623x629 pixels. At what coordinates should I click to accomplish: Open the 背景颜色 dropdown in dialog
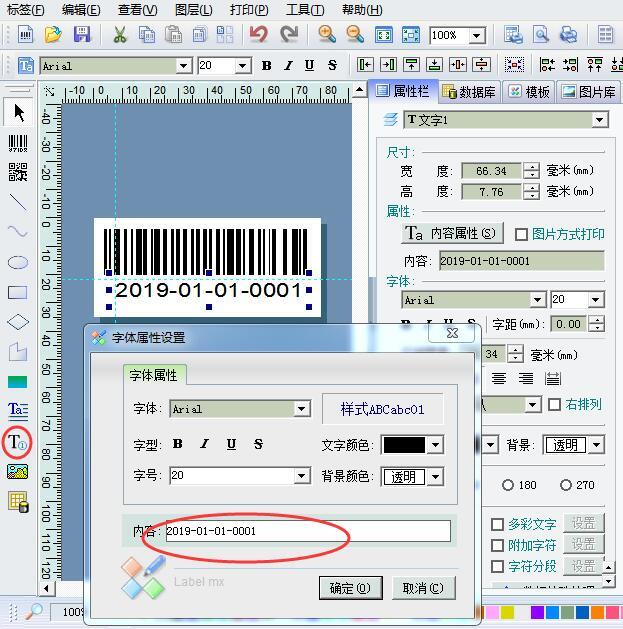tap(435, 477)
